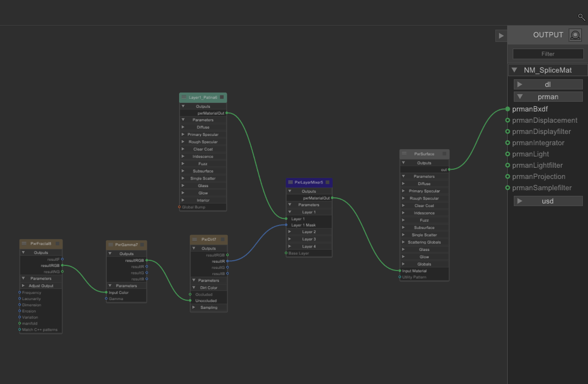This screenshot has height=384, width=588.
Task: Click the hamburger icon on the PxrLayerMixer5 header
Action: coord(289,182)
